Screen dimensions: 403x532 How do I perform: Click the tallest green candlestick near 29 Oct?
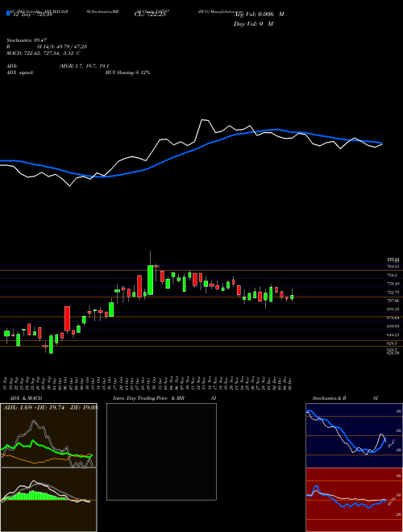(x=150, y=280)
